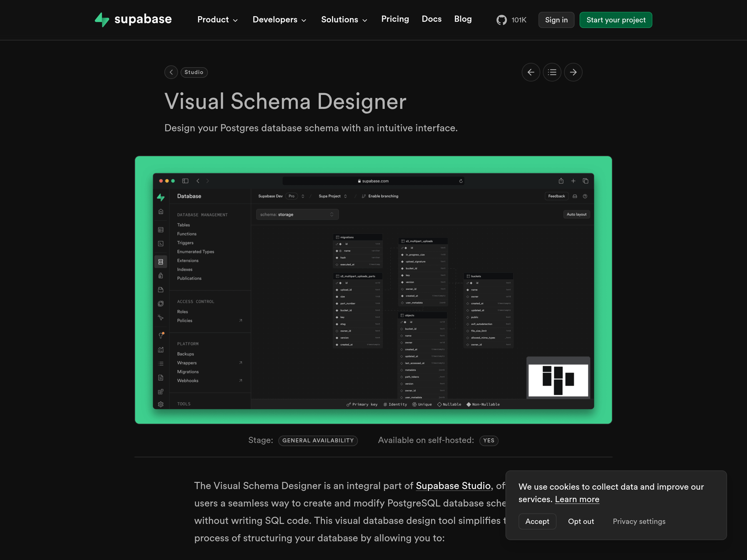Select Extensions in the database menu
This screenshot has height=560, width=747.
[x=188, y=260]
